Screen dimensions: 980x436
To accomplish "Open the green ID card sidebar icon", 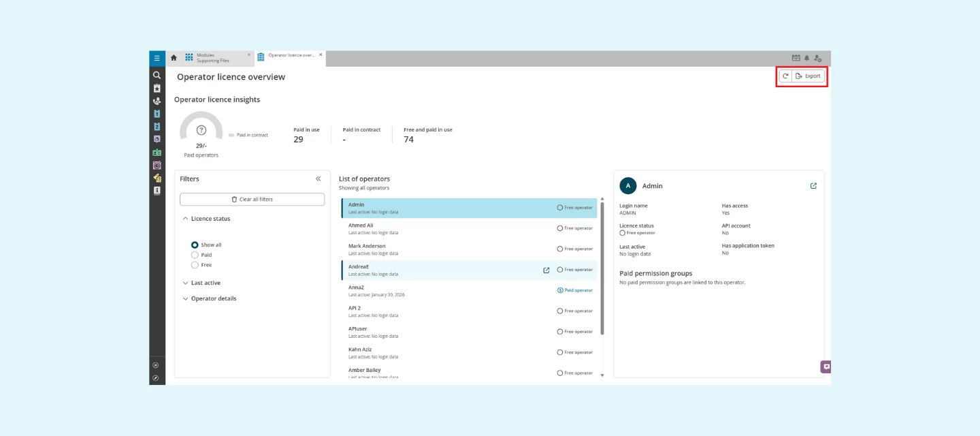I will [157, 152].
